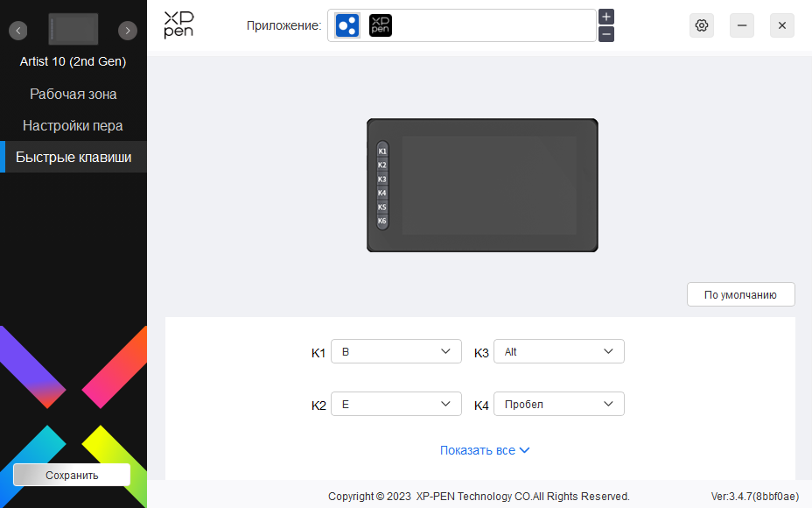
Task: Click the K1 key on tablet image
Action: tap(382, 152)
